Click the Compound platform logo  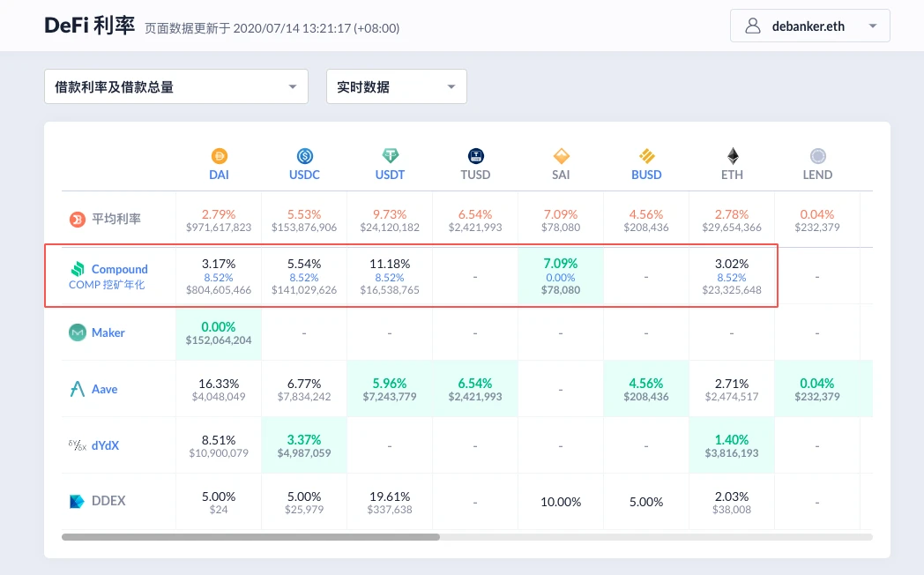(78, 269)
